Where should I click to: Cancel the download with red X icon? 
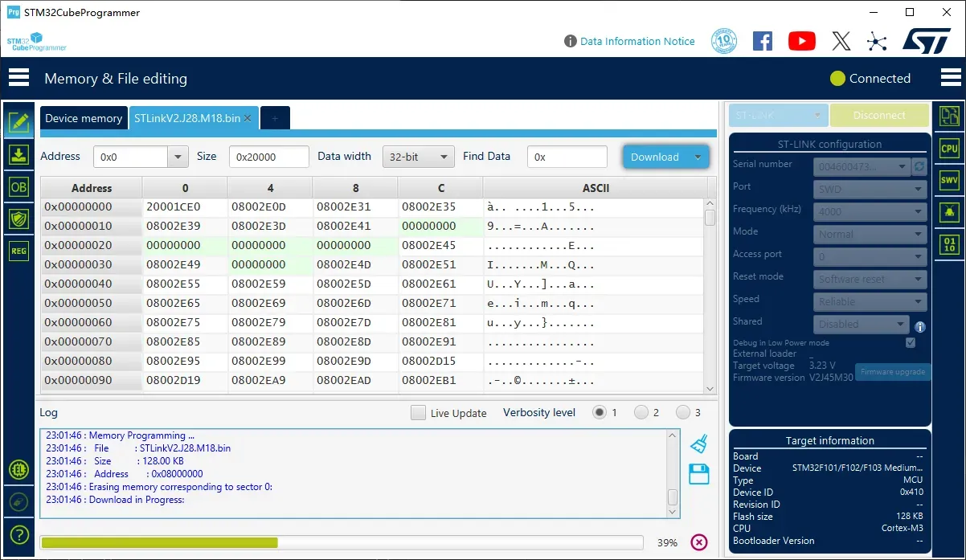tap(699, 542)
